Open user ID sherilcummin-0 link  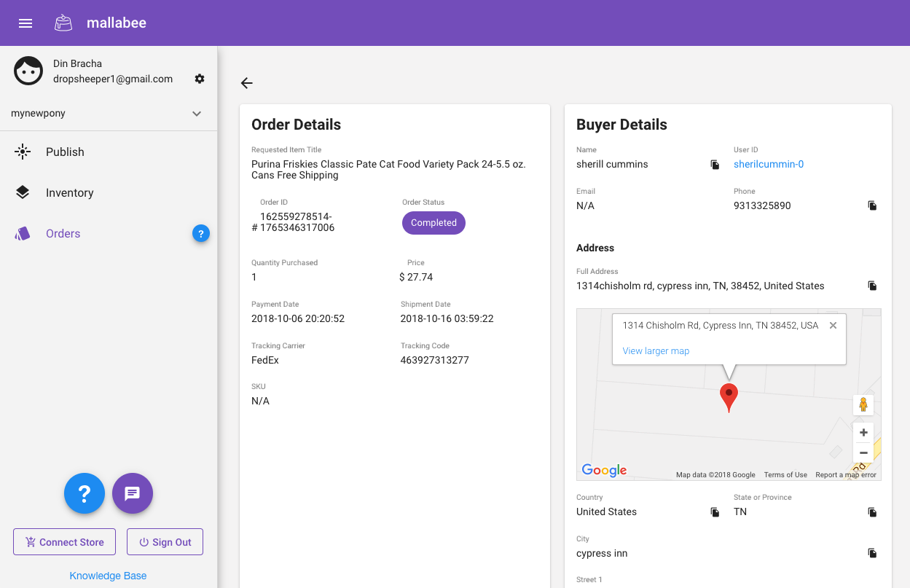[x=769, y=164]
